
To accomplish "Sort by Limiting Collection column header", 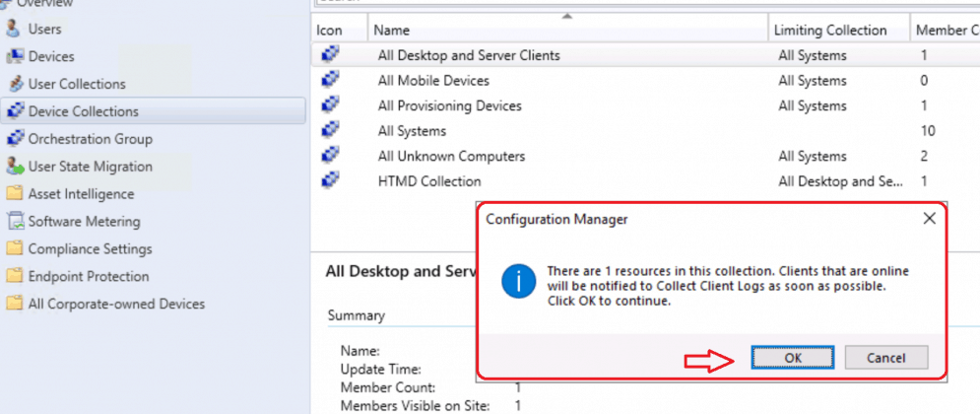I will pos(839,30).
